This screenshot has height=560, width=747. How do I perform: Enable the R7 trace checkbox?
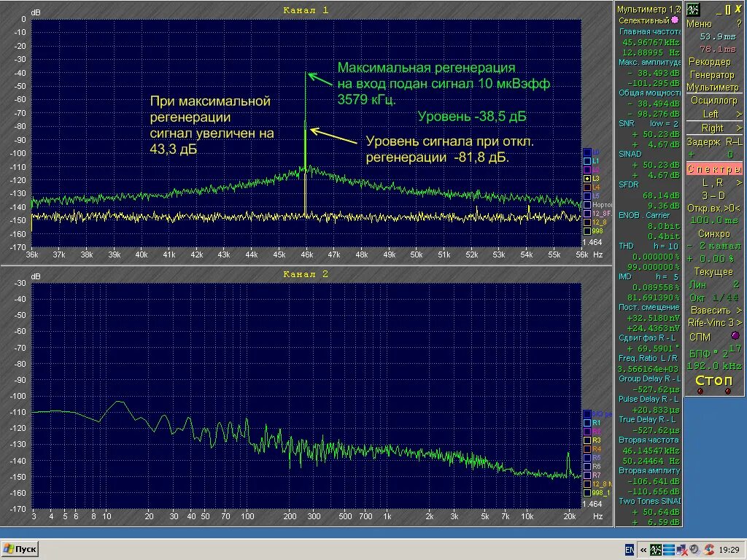coord(587,475)
